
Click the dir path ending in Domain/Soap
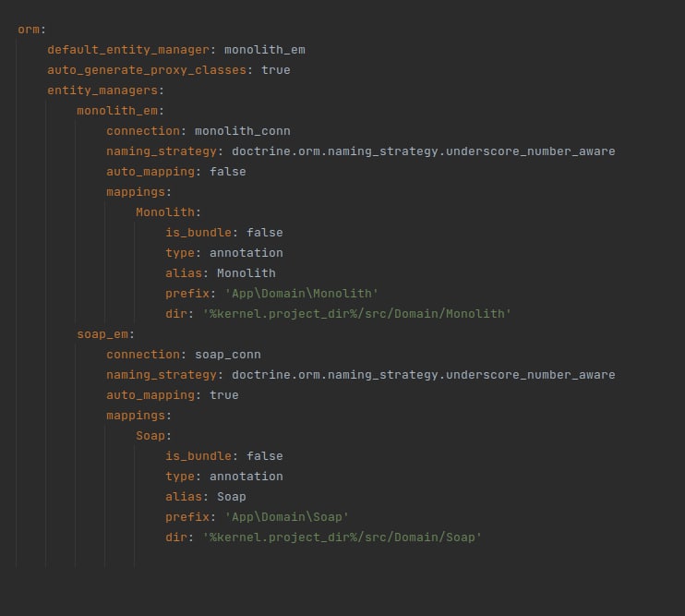point(342,537)
